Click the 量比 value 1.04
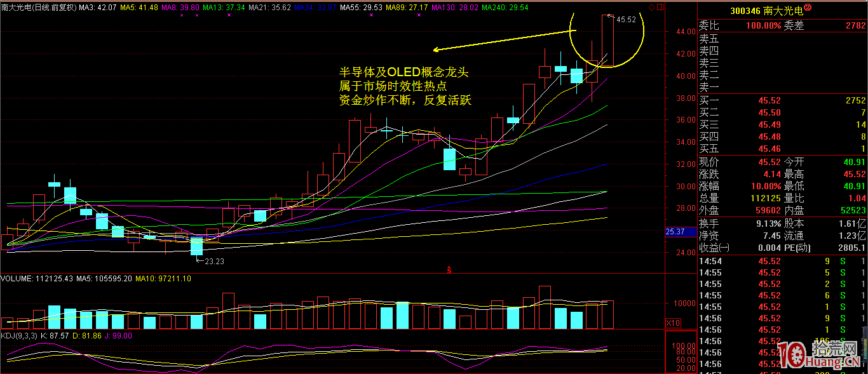The height and width of the screenshot is (374, 868). click(x=857, y=198)
